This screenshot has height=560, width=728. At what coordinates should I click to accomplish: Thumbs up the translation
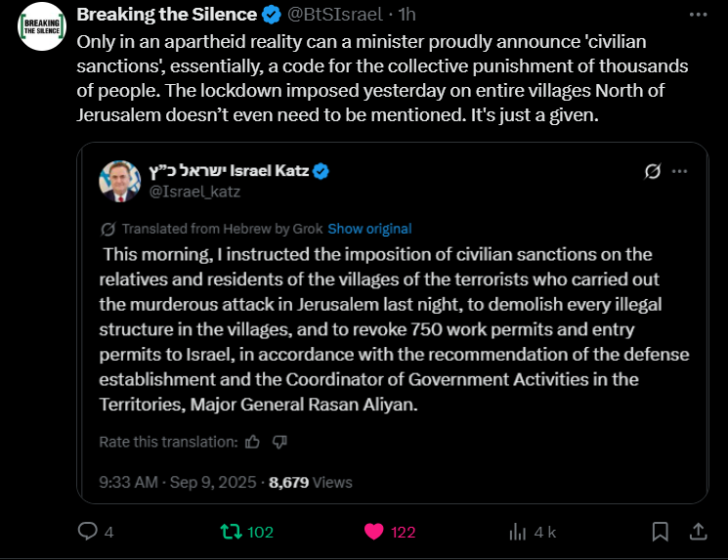[253, 442]
